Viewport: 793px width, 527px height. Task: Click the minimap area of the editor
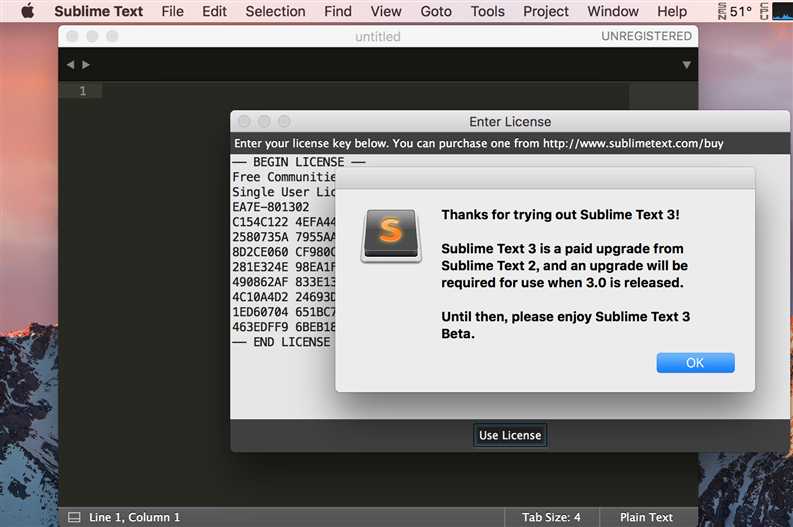(664, 96)
